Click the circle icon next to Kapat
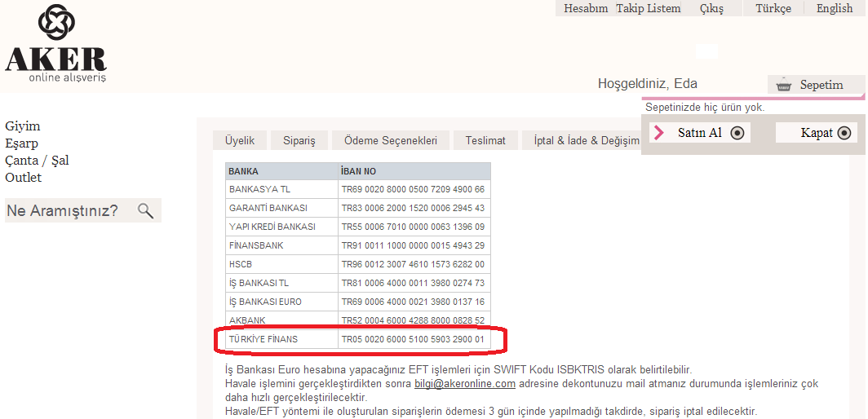The image size is (868, 419). pyautogui.click(x=844, y=133)
